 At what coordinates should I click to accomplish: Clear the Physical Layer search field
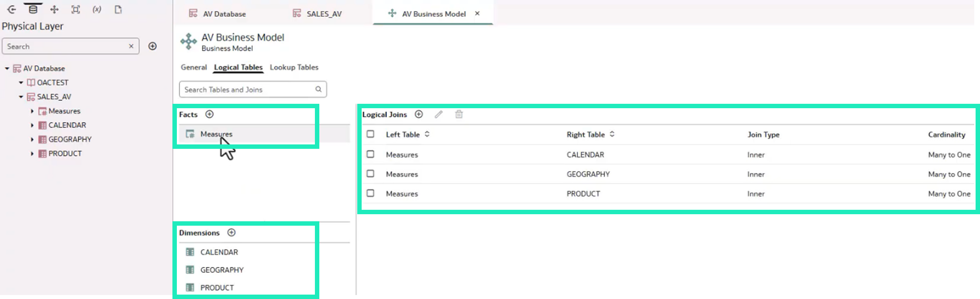tap(131, 46)
